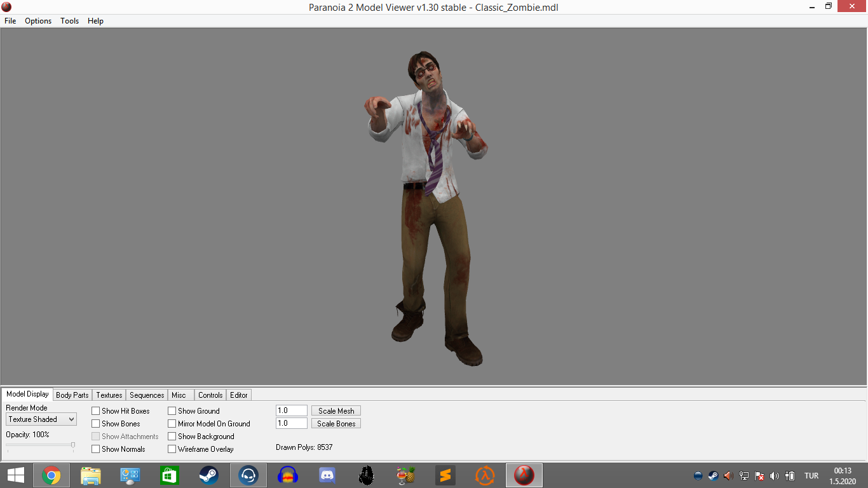868x488 pixels.
Task: Toggle the Show Background checkbox
Action: click(x=172, y=437)
